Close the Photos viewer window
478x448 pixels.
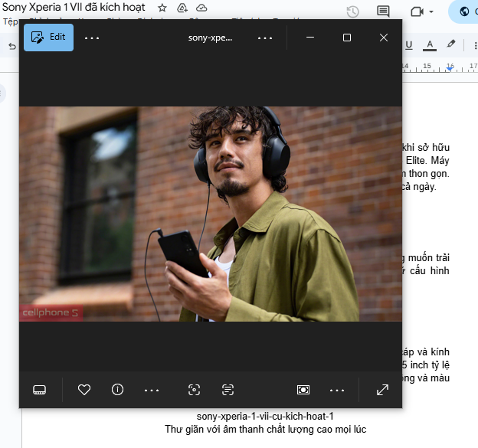(x=384, y=38)
